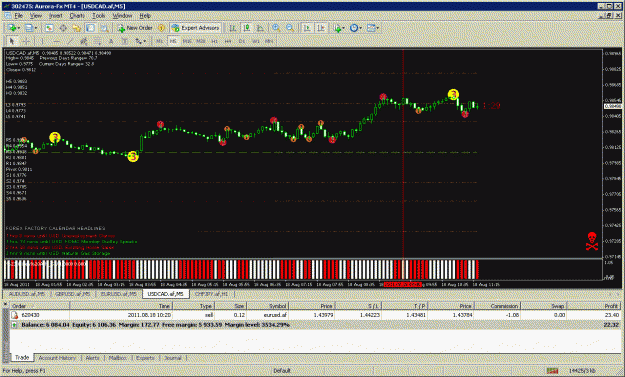Select the Vertical Line drawing tool
Image resolution: width=625 pixels, height=377 pixels.
click(41, 41)
